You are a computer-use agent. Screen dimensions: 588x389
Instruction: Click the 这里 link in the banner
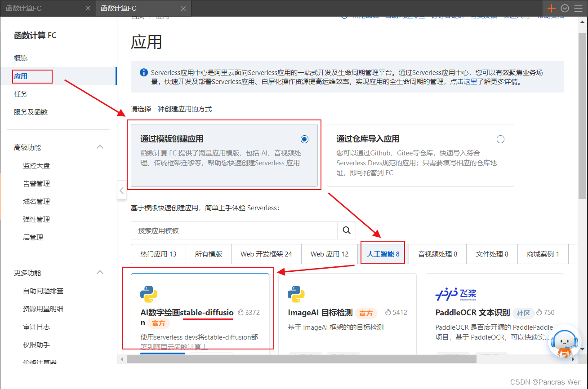click(x=470, y=82)
